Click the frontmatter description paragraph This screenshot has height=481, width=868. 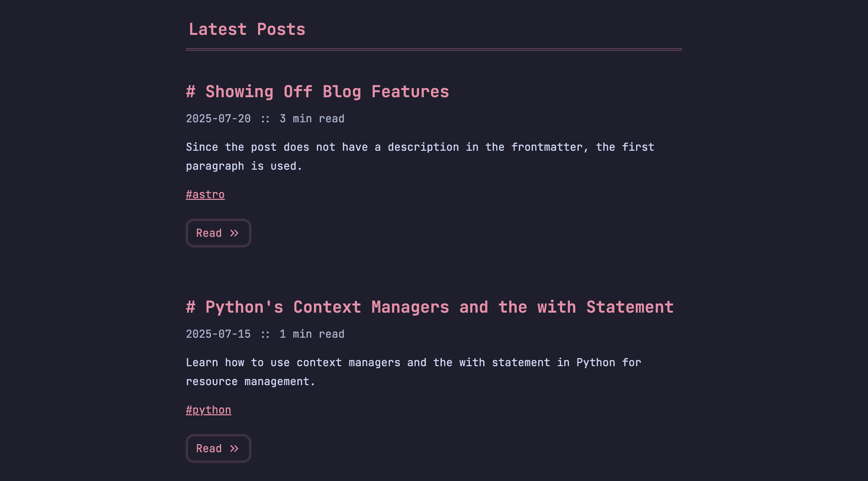(x=420, y=156)
